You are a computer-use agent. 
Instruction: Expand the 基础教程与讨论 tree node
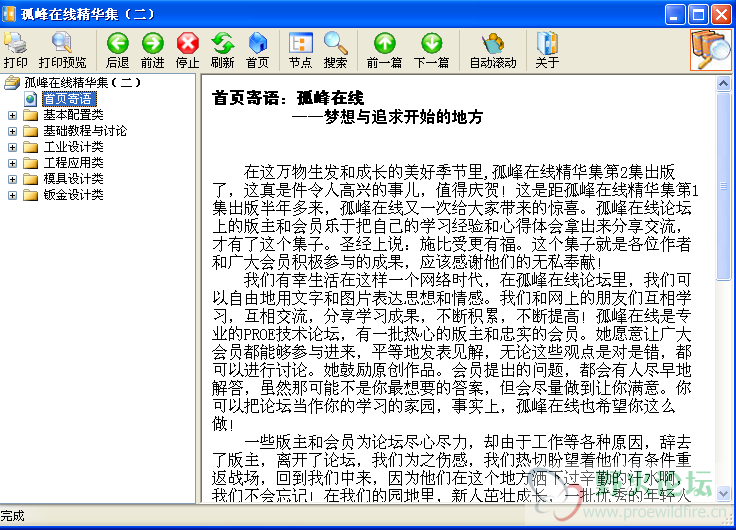tap(12, 131)
